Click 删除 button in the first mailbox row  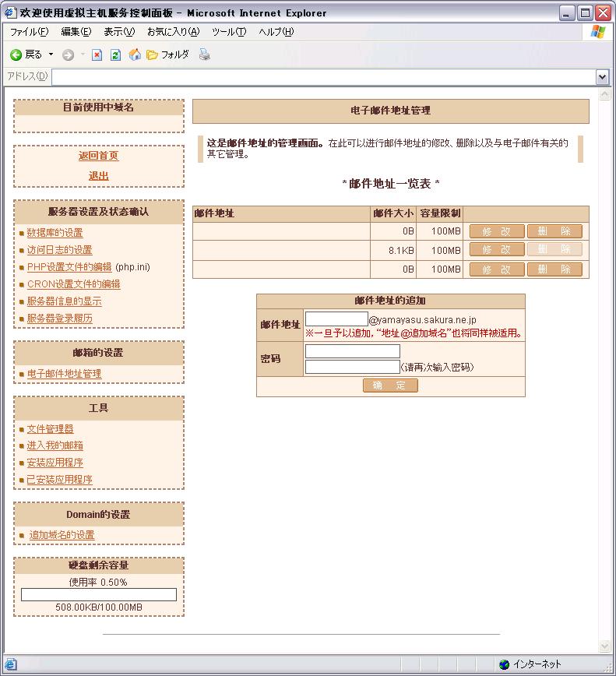pos(554,231)
